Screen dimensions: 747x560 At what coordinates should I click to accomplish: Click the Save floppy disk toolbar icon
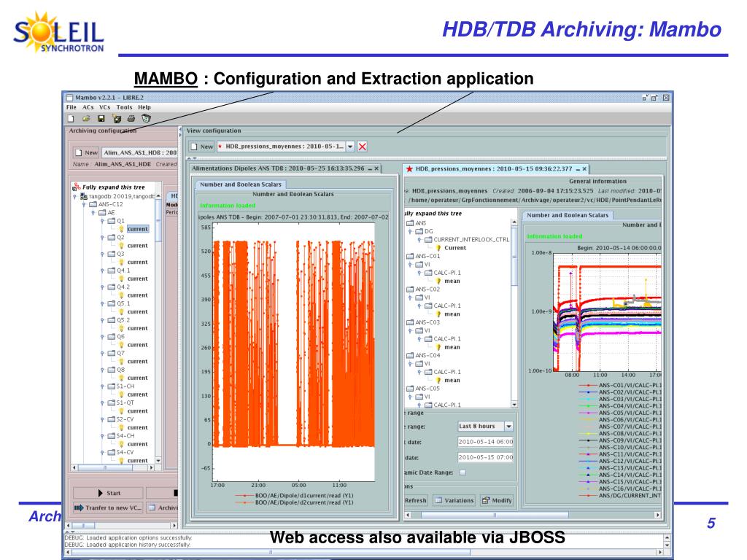point(101,118)
